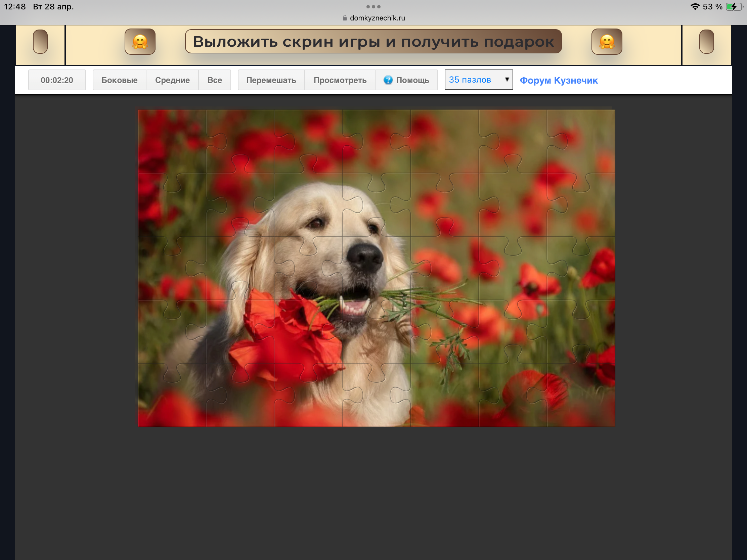Viewport: 747px width, 560px height.
Task: Click the dropdown arrow in puzzle count selector
Action: 507,79
